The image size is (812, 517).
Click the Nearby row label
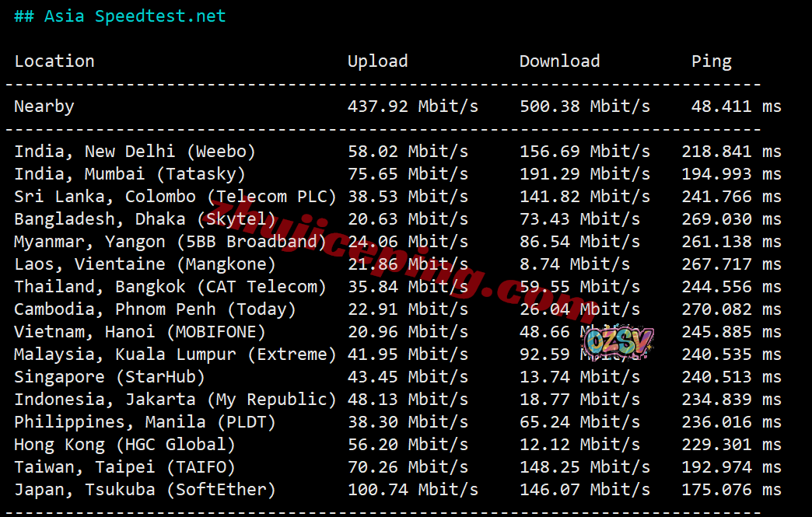44,107
